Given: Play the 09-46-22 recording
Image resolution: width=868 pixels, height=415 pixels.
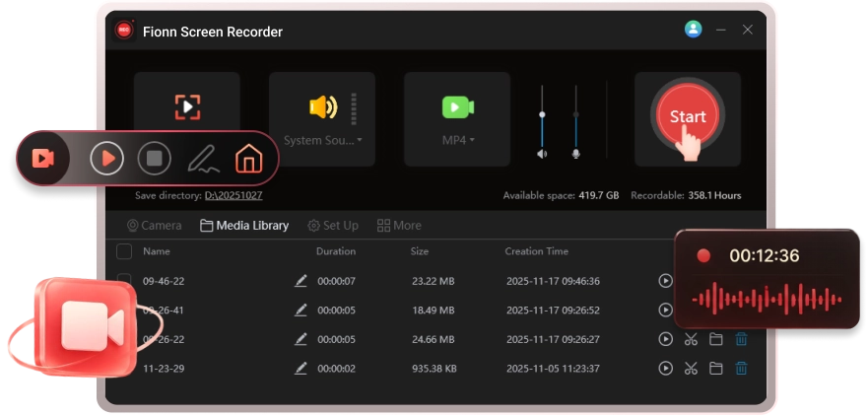Looking at the screenshot, I should click(665, 281).
